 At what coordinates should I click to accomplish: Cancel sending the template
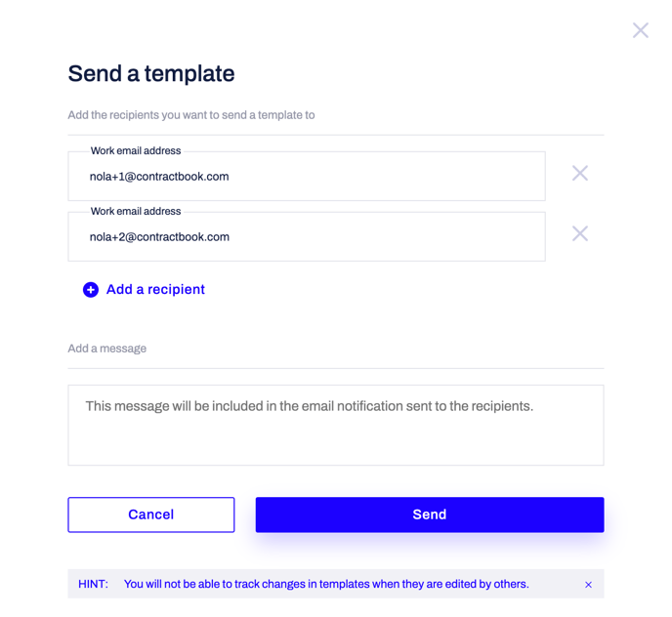pyautogui.click(x=150, y=514)
